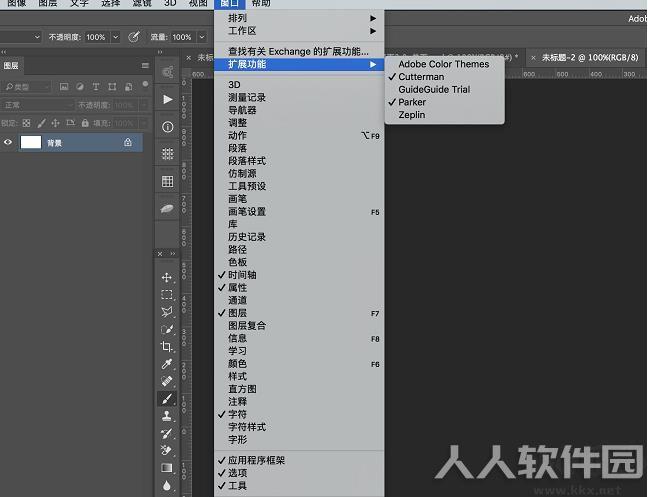The image size is (648, 497).
Task: Expand the toolbar double-arrow
Action: (173, 254)
